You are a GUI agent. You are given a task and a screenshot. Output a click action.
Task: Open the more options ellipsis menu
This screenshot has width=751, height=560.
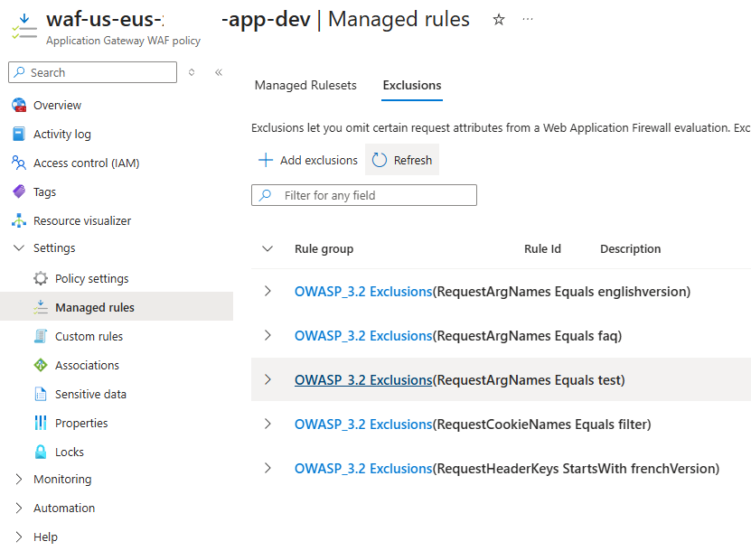click(x=528, y=19)
